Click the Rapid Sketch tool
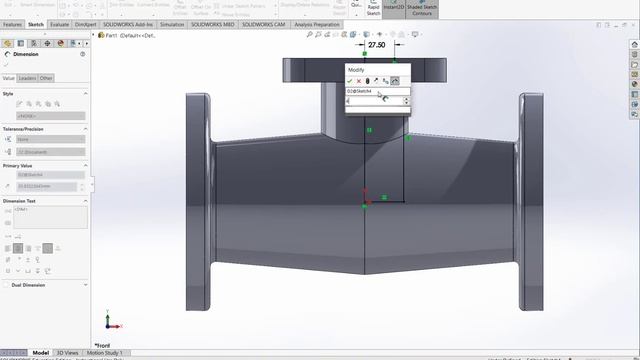The image size is (640, 360). point(373,8)
